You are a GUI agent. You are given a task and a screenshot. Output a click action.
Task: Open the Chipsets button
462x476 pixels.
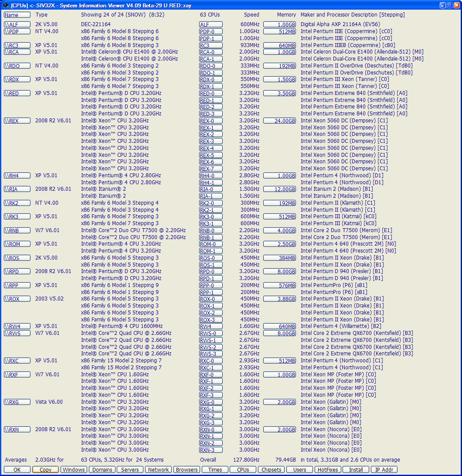271,469
